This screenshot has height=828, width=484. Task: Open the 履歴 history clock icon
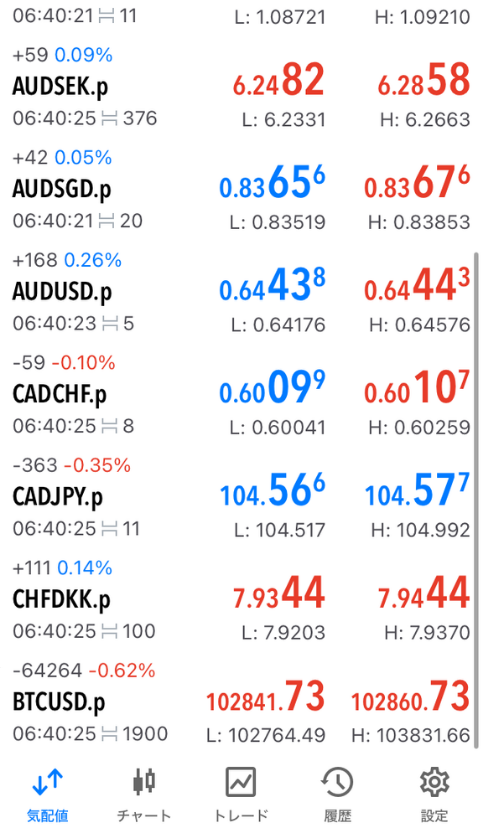click(x=337, y=782)
